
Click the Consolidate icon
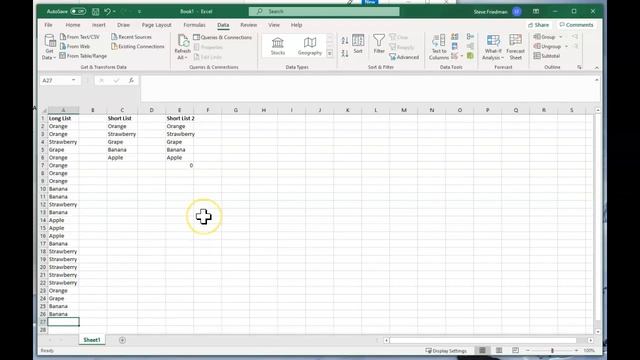pyautogui.click(x=470, y=37)
